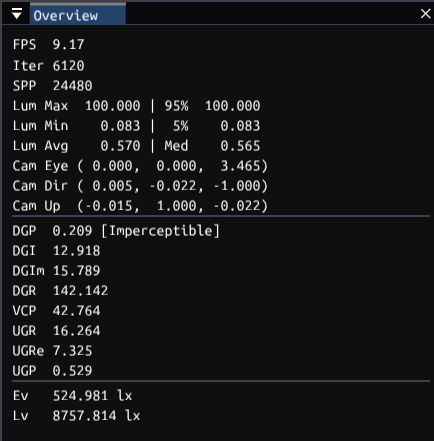Click the Lum Avg 0.570 value
This screenshot has height=441, width=434.
coord(120,146)
